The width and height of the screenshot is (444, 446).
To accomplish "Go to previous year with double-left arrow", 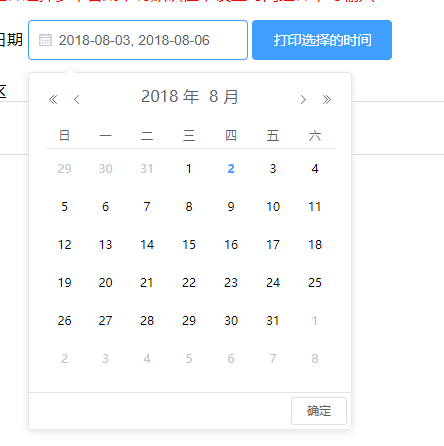I will [x=53, y=99].
